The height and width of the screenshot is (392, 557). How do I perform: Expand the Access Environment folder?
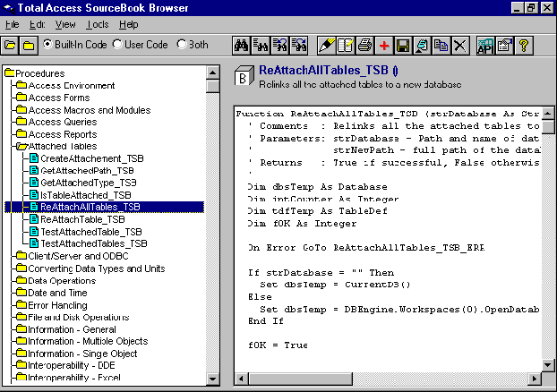tap(21, 85)
